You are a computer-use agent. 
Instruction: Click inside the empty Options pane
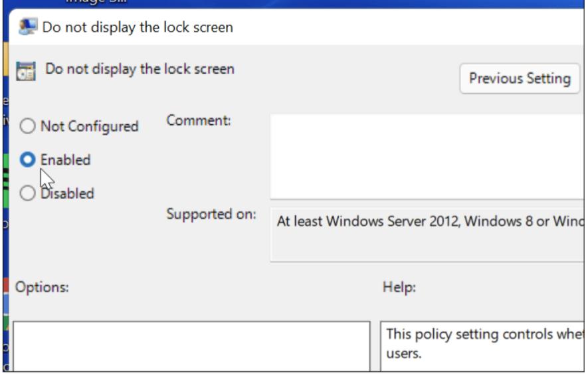(191, 345)
